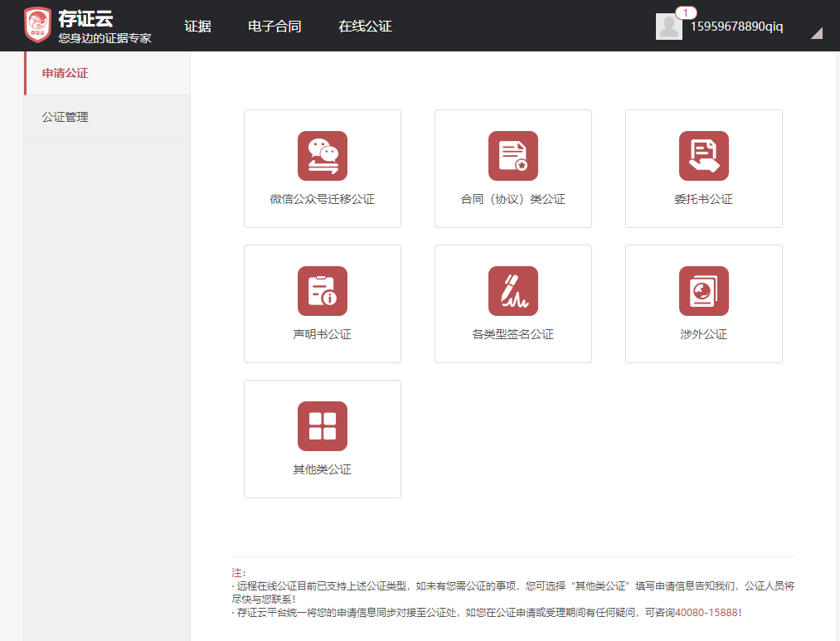Image resolution: width=840 pixels, height=641 pixels.
Task: Open the WeChat public account migration notarization icon
Action: point(323,156)
